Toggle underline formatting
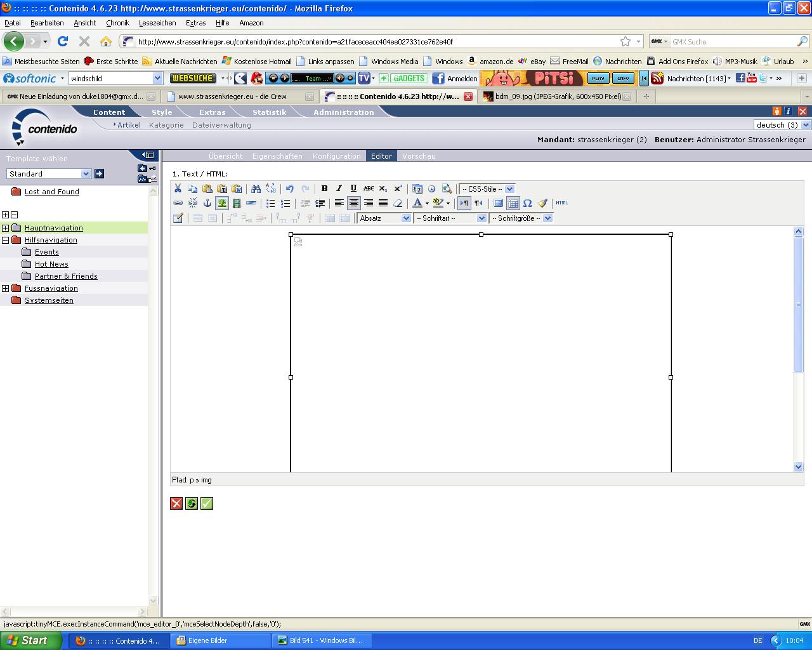 click(x=353, y=189)
